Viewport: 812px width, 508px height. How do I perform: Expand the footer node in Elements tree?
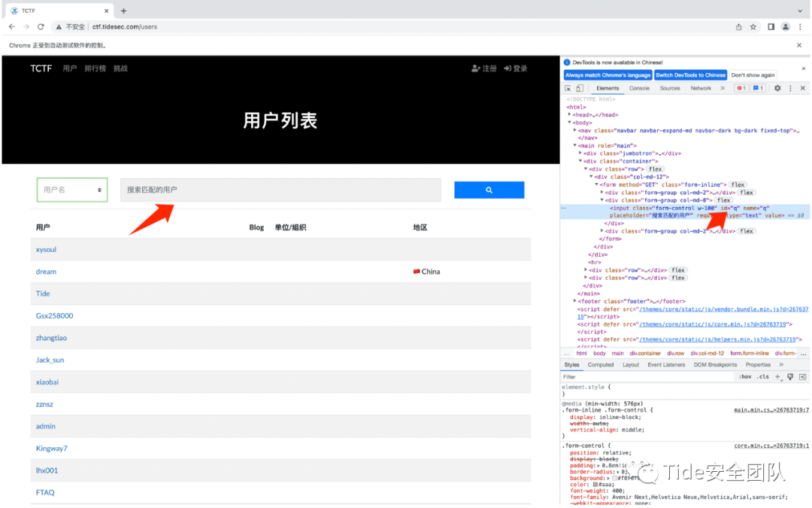click(x=574, y=301)
